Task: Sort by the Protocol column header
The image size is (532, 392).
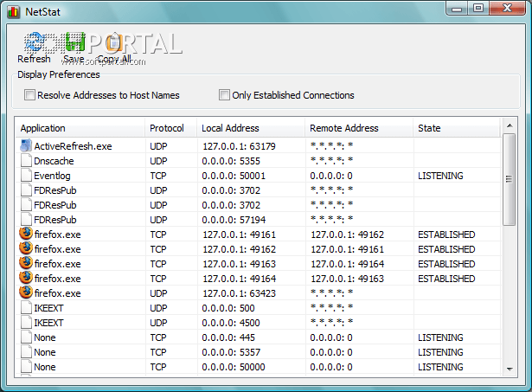Action: [171, 128]
